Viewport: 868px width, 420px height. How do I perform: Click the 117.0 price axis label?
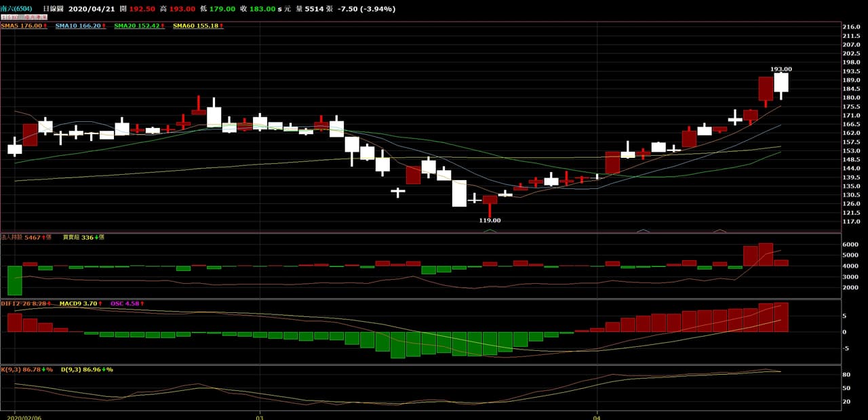(851, 222)
